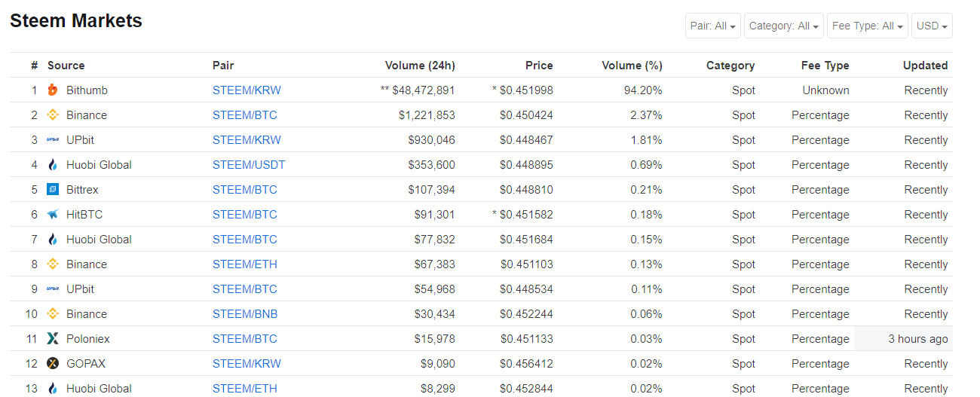Image resolution: width=980 pixels, height=397 pixels.
Task: Open HitBTC STEEM/BTC pair link
Action: pos(245,215)
